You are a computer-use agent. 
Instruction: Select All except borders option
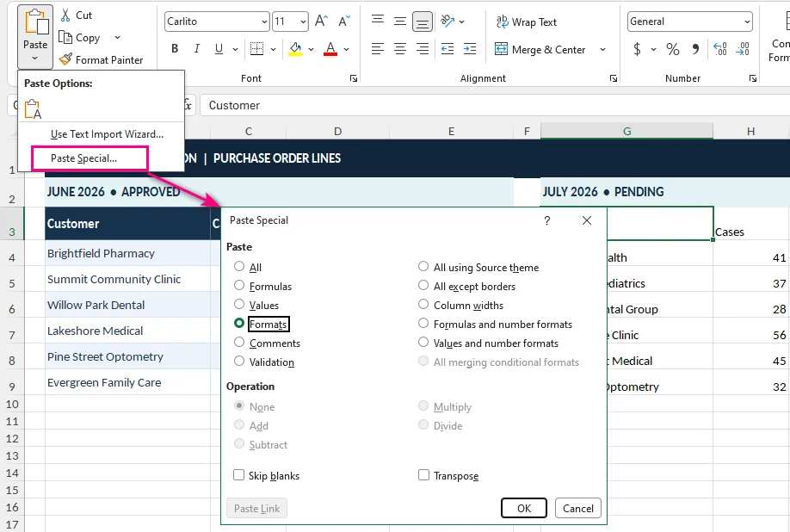coord(423,285)
